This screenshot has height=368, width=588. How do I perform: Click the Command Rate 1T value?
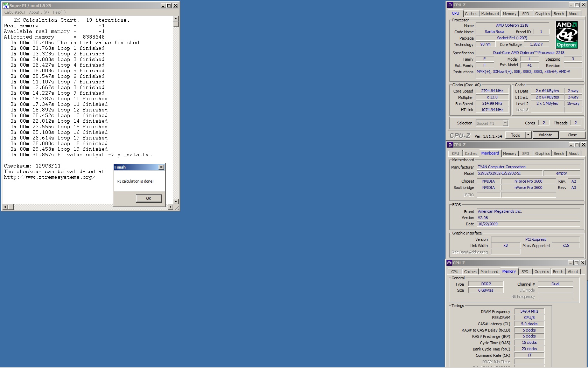529,355
